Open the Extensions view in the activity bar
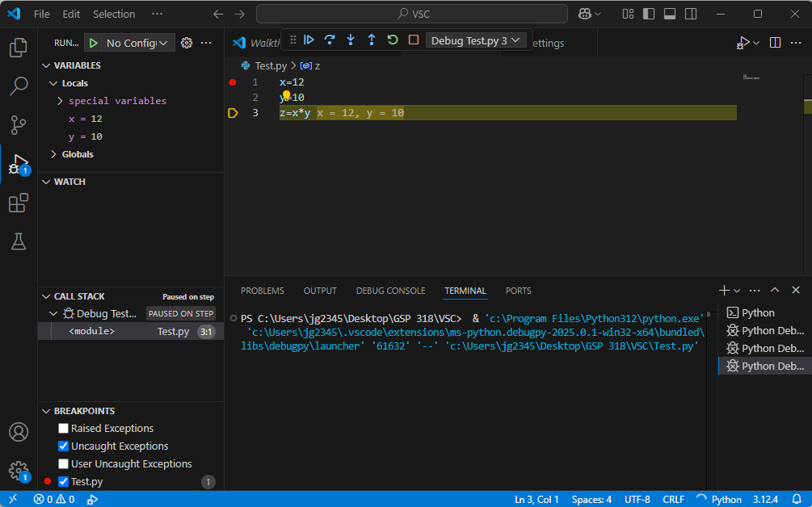812x507 pixels. coord(18,203)
